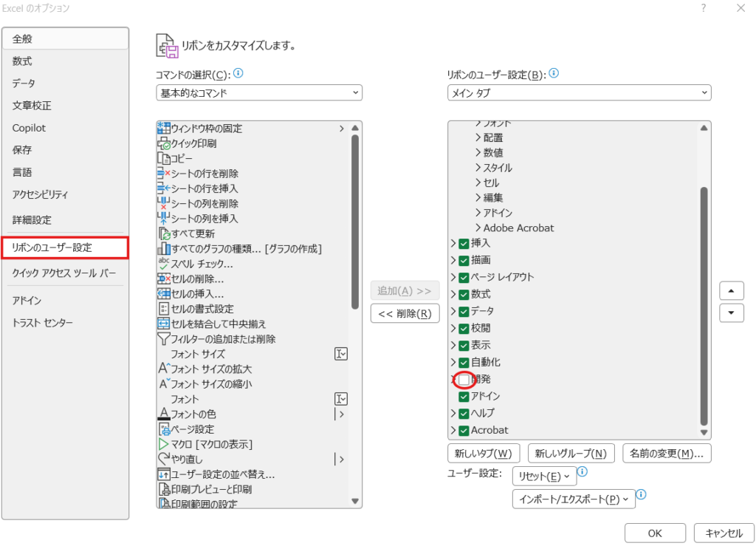Image resolution: width=756 pixels, height=546 pixels.
Task: Open the Copilot options category
Action: 66,128
